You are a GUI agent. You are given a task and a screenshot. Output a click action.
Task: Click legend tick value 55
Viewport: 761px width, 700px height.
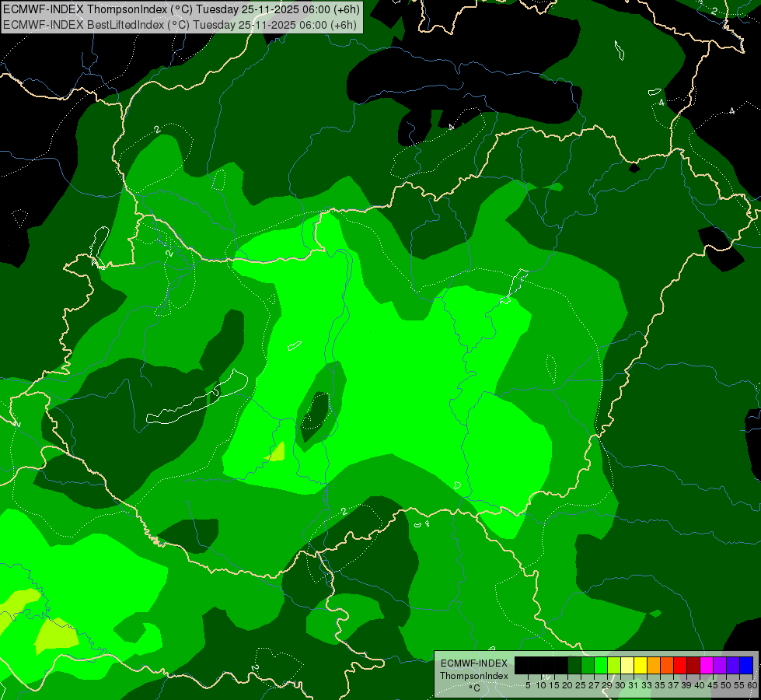(x=738, y=685)
